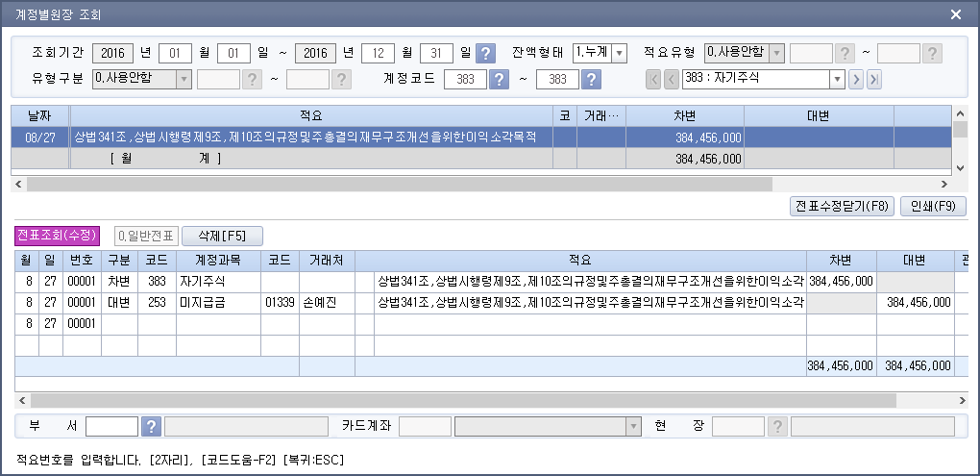This screenshot has height=476, width=980.
Task: Open code help beside start 계정코드 383
Action: [x=499, y=79]
